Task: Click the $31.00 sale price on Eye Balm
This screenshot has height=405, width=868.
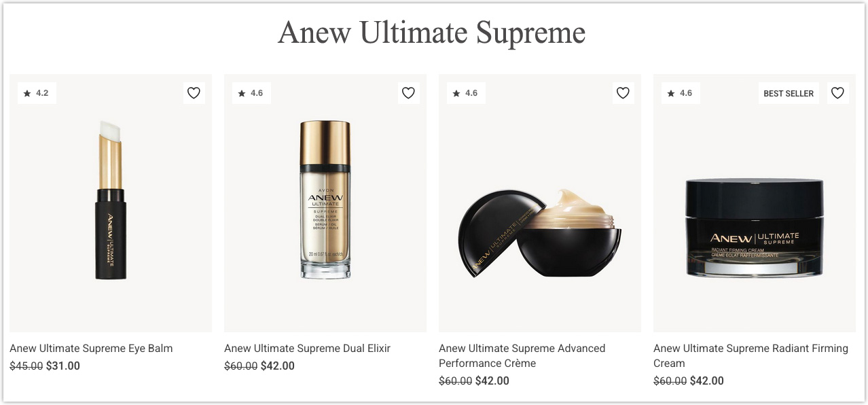Action: coord(62,366)
